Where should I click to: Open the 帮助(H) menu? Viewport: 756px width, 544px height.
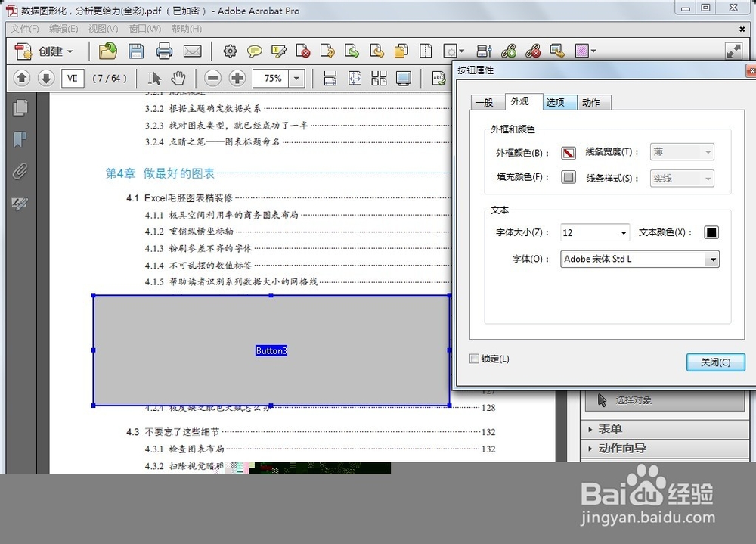coord(187,29)
